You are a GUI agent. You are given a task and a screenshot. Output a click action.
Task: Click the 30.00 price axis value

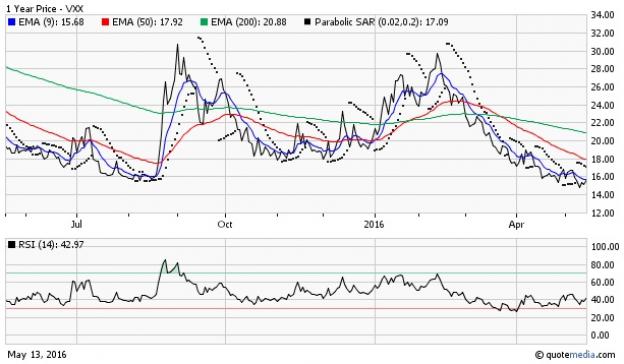pyautogui.click(x=602, y=51)
